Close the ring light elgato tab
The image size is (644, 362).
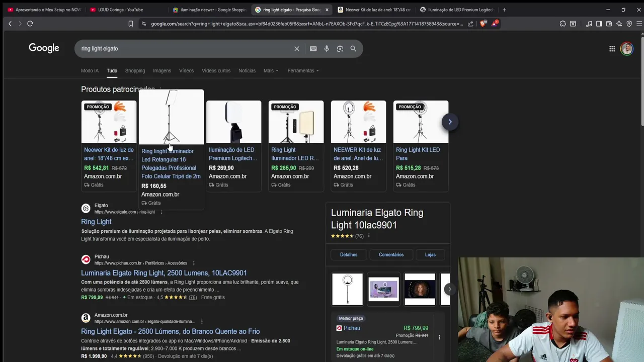[x=327, y=10]
